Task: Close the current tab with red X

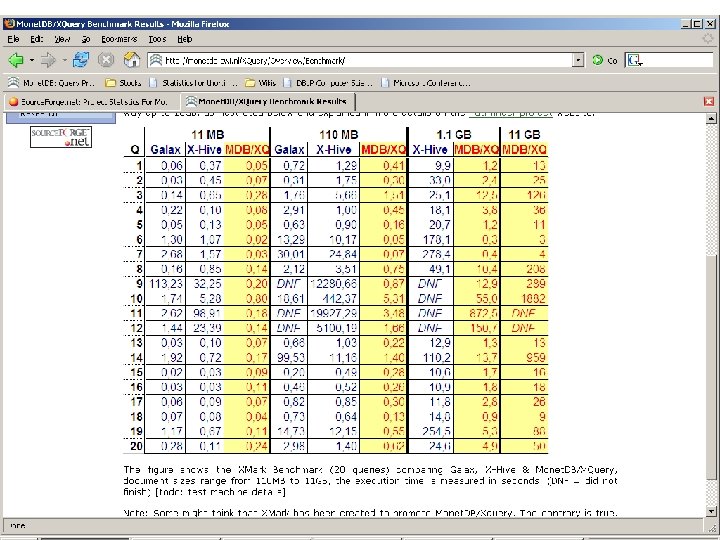Action: click(x=709, y=101)
